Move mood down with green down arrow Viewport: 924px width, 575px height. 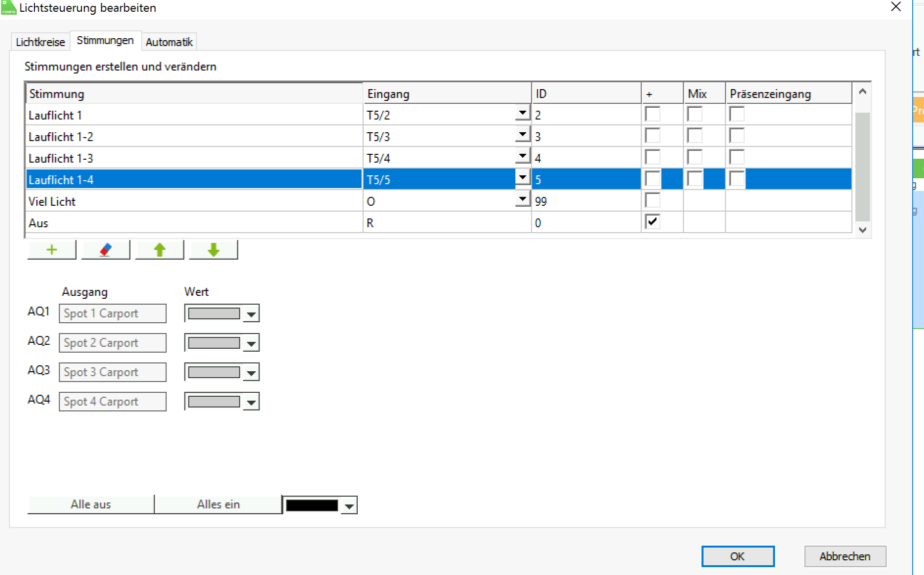tap(213, 250)
